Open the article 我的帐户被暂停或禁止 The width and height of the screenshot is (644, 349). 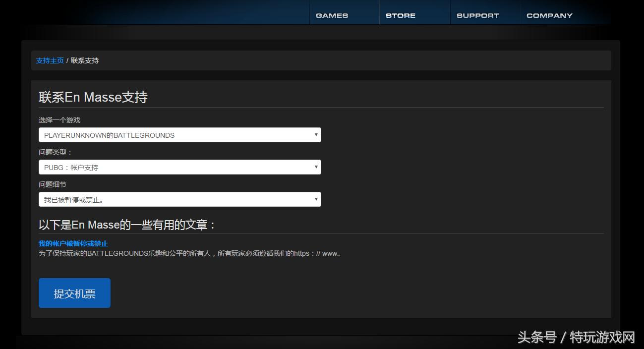(x=73, y=243)
